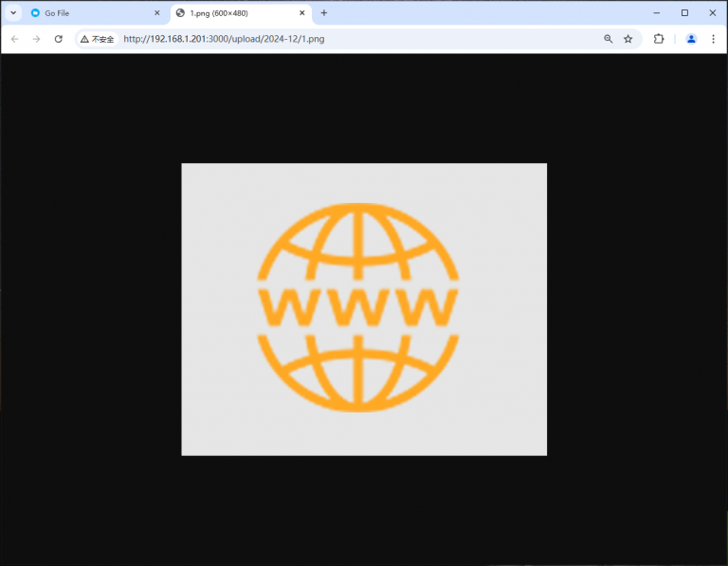Image resolution: width=728 pixels, height=566 pixels.
Task: Select the 1.png (600×480) tab
Action: 237,13
